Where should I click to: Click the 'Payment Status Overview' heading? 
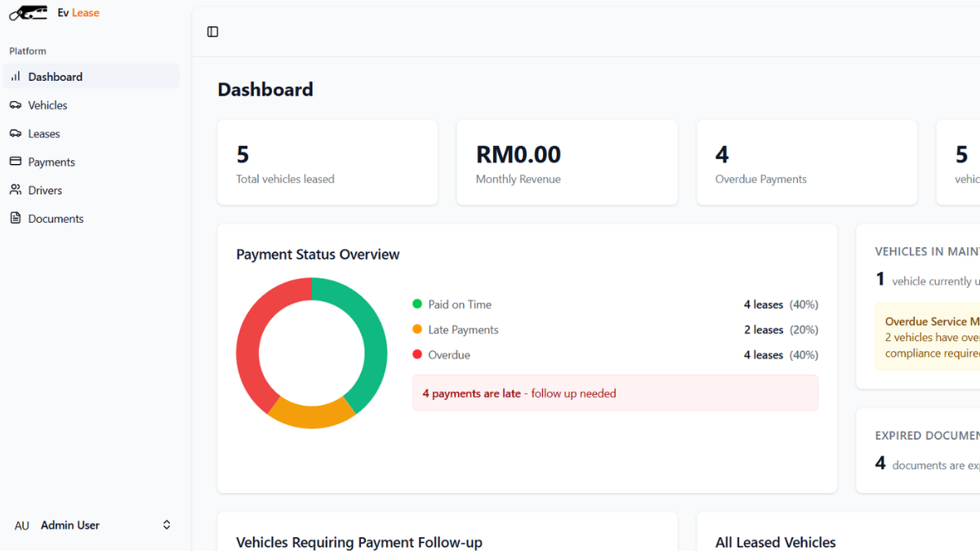tap(318, 255)
